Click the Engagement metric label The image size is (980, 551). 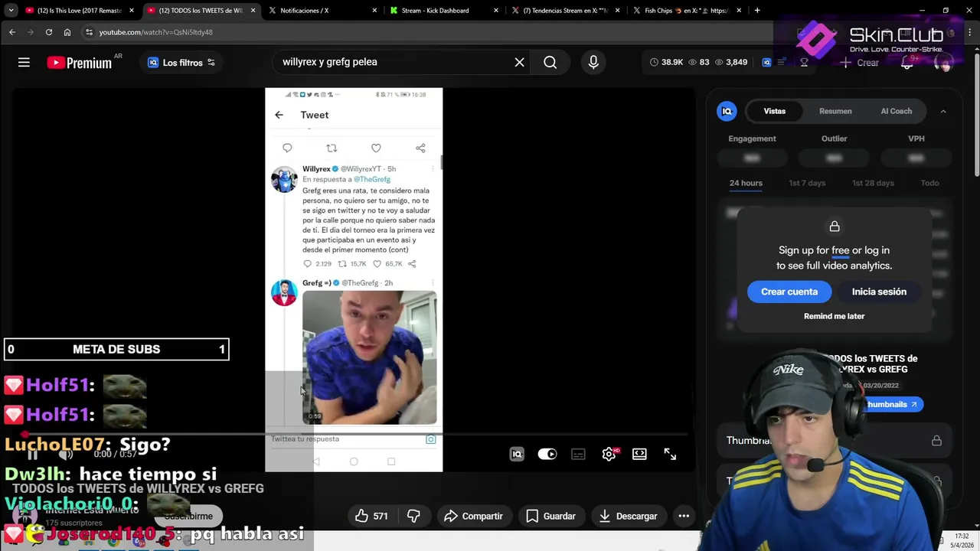click(x=752, y=139)
